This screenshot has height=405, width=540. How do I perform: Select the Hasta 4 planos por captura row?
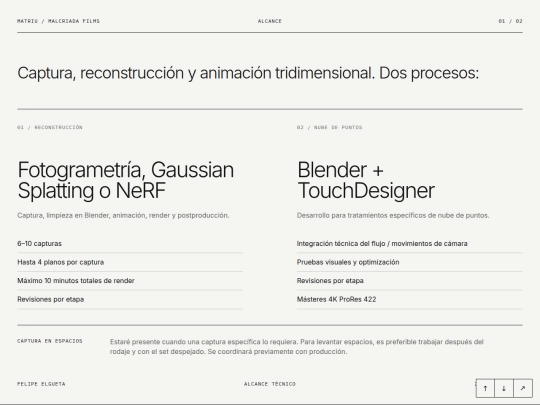tap(130, 262)
